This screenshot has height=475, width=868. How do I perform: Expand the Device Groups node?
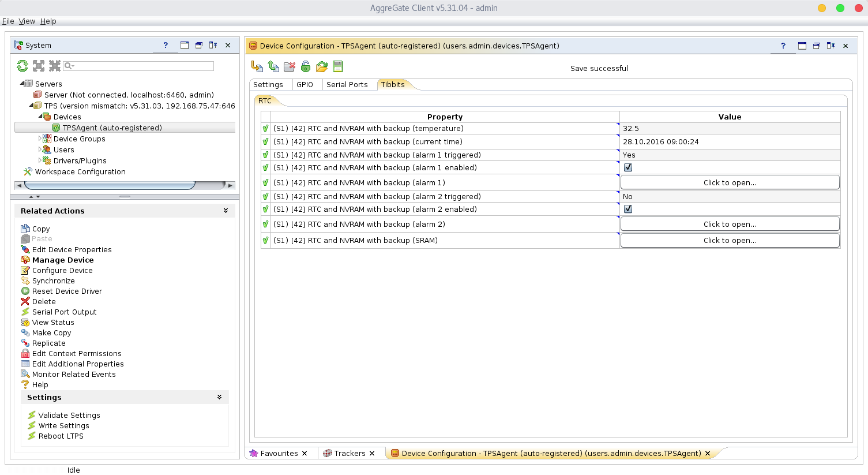[x=40, y=139]
